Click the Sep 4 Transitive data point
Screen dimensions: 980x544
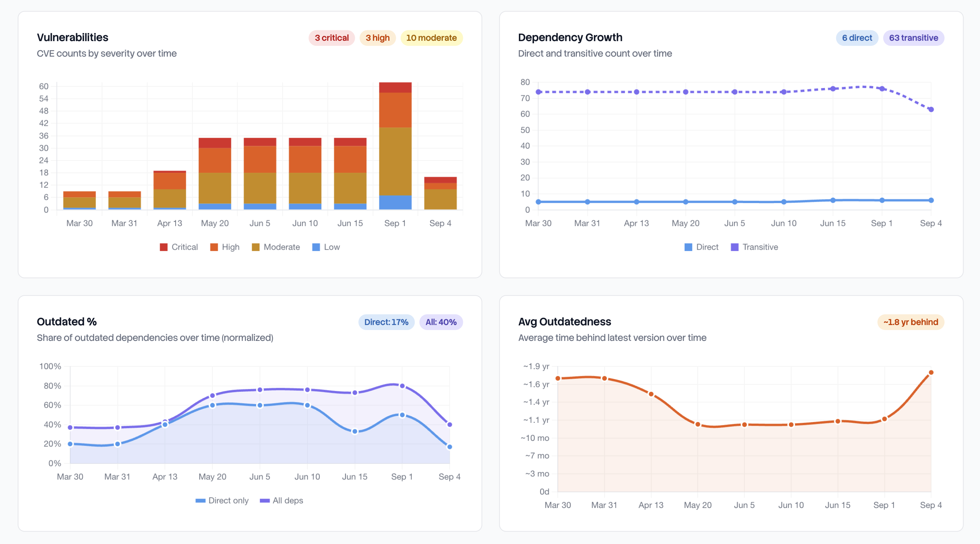pyautogui.click(x=931, y=110)
